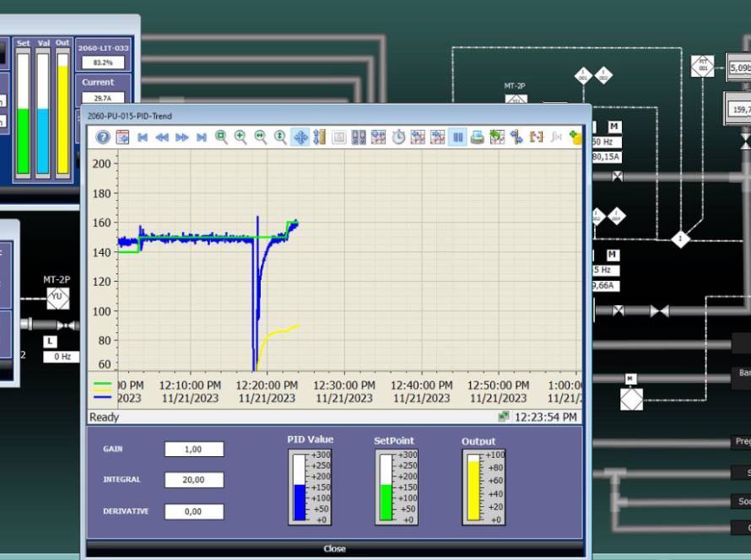751x560 pixels.
Task: Toggle the Move Trend Area four-arrow tool
Action: tap(300, 137)
